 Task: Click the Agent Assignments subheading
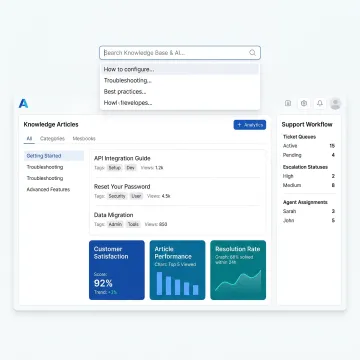[x=305, y=202]
